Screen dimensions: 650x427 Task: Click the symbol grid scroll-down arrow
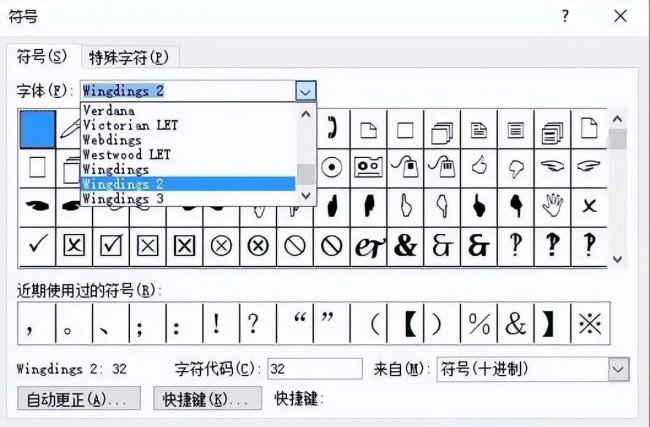click(617, 259)
